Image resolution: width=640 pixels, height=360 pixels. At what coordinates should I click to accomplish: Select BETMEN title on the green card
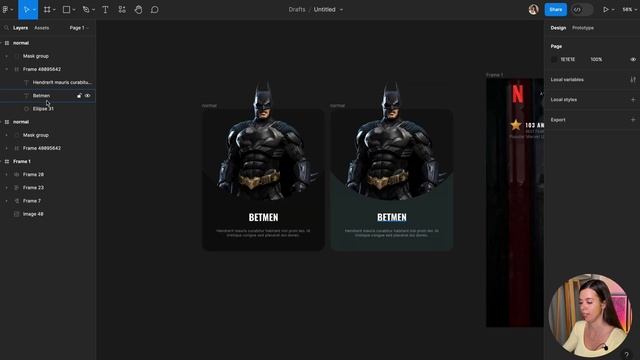click(392, 217)
